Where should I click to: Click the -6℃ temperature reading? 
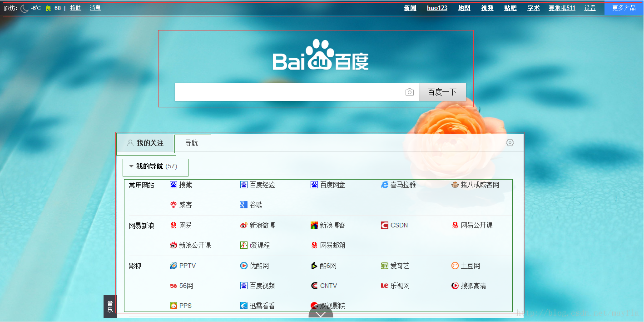[x=36, y=8]
